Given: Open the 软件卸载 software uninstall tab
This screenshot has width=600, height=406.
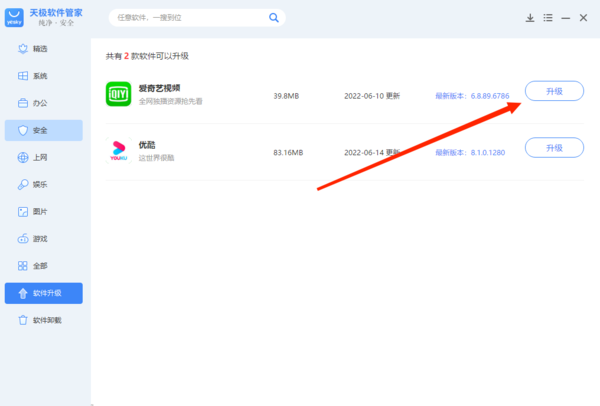Looking at the screenshot, I should pyautogui.click(x=44, y=320).
